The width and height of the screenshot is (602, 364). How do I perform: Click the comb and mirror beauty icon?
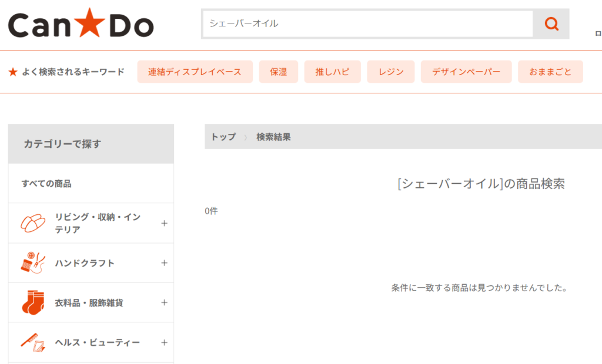click(33, 342)
